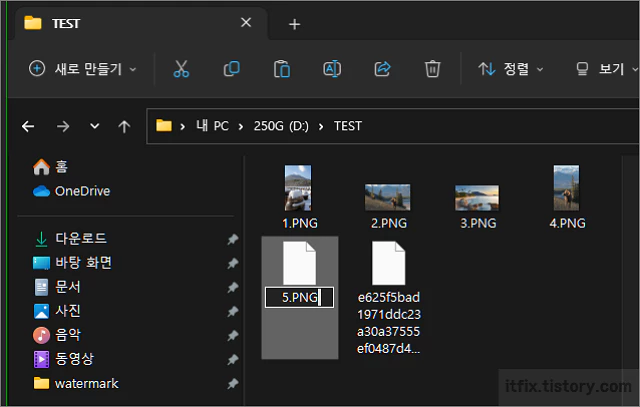Viewport: 640px width, 407px height.
Task: Click pin icon next to 문서
Action: 233,287
